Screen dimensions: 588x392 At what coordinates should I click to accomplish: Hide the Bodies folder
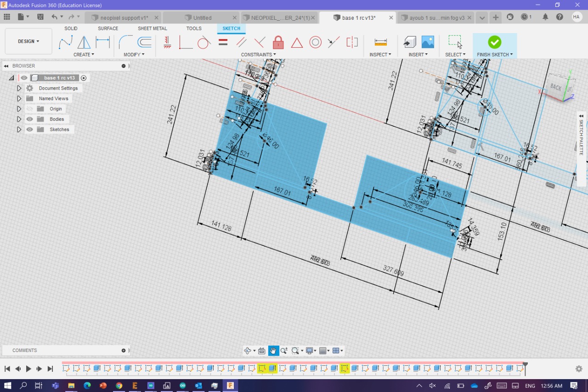point(30,119)
